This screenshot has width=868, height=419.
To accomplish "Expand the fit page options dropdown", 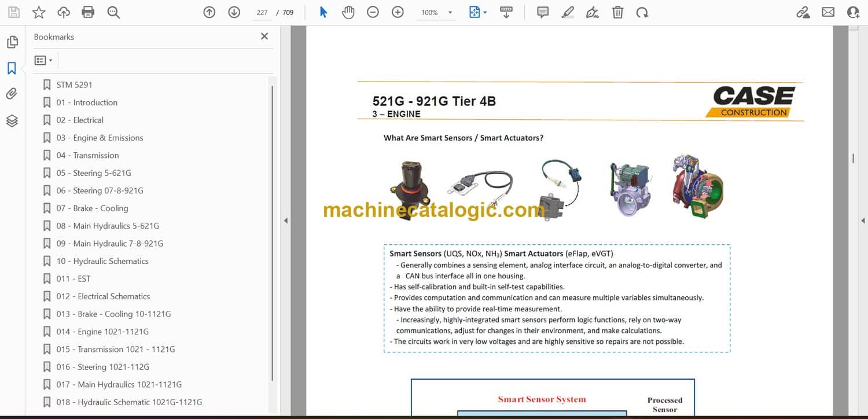I will pos(485,12).
